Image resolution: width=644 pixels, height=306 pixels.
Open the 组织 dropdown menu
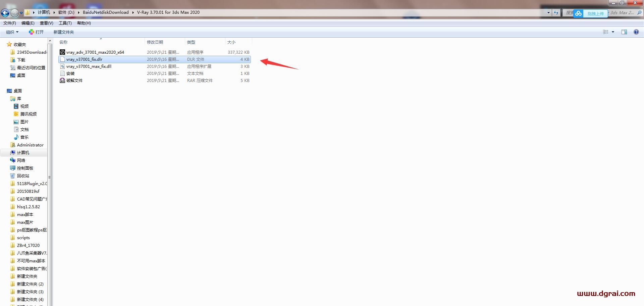pos(12,32)
